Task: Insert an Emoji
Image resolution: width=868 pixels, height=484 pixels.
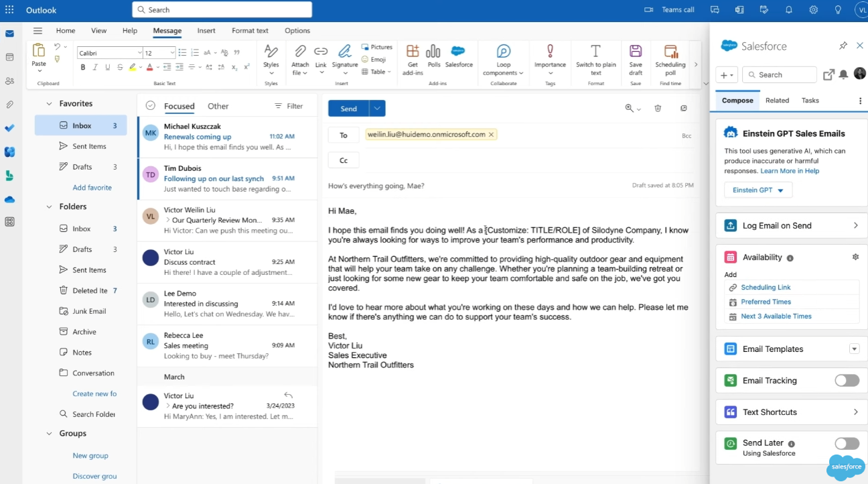Action: click(x=374, y=59)
